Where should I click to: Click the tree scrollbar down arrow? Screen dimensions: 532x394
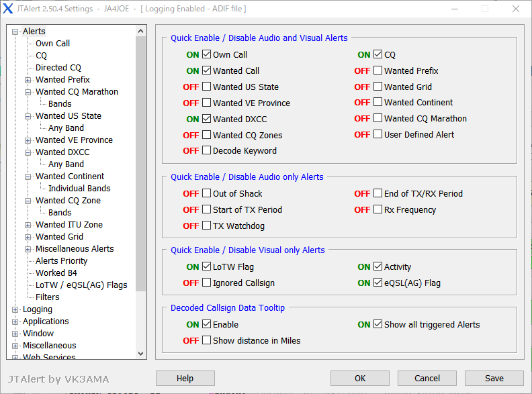pyautogui.click(x=141, y=353)
